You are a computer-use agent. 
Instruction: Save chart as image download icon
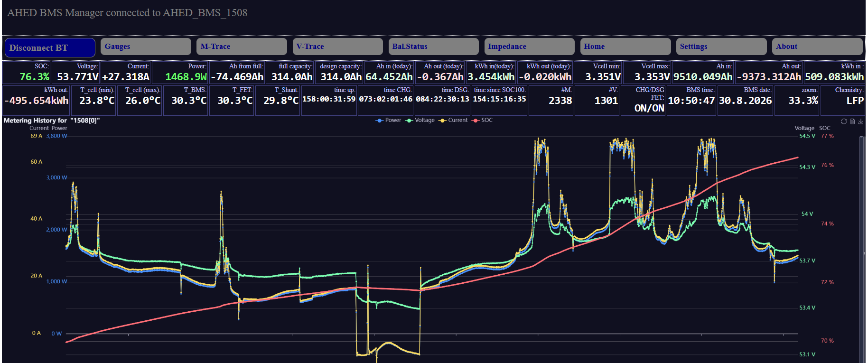(861, 121)
